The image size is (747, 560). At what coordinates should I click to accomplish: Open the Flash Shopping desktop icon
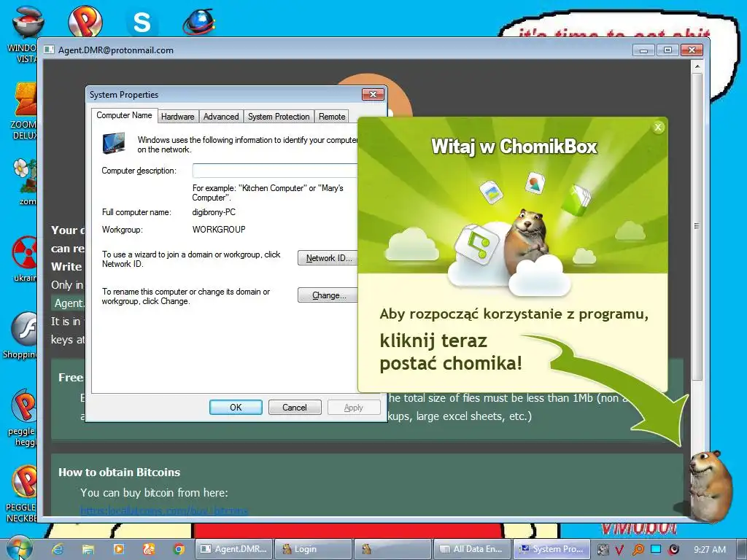point(22,335)
